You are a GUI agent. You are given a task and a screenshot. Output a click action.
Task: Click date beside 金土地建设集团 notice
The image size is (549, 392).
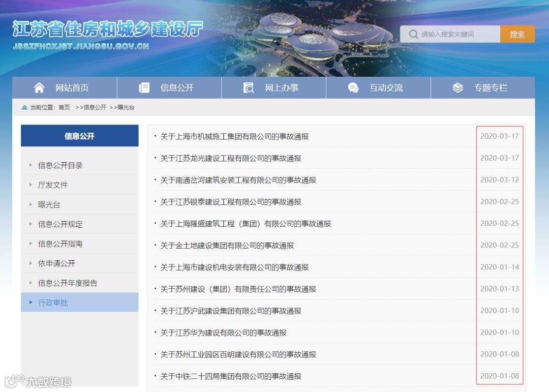click(499, 245)
